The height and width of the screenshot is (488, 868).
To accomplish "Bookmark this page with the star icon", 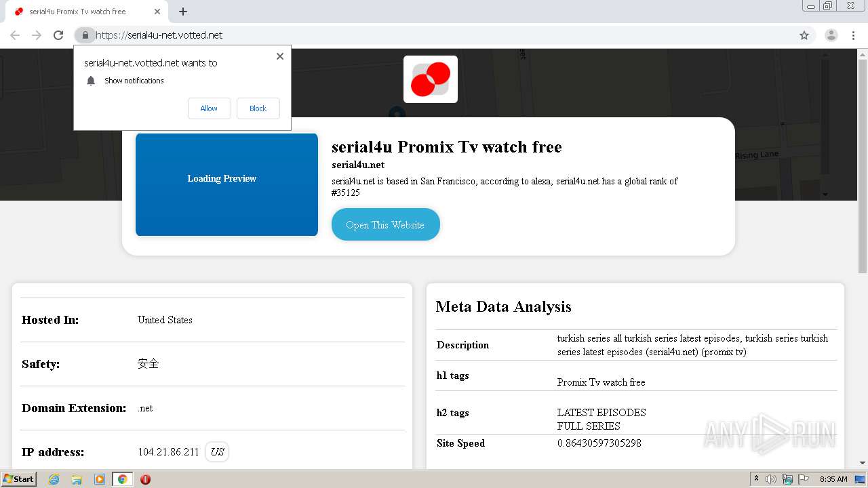I will pyautogui.click(x=804, y=35).
